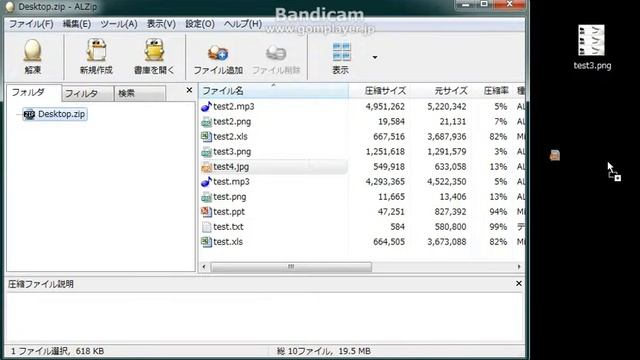
Task: Click the file list scroll left arrow
Action: click(x=204, y=267)
